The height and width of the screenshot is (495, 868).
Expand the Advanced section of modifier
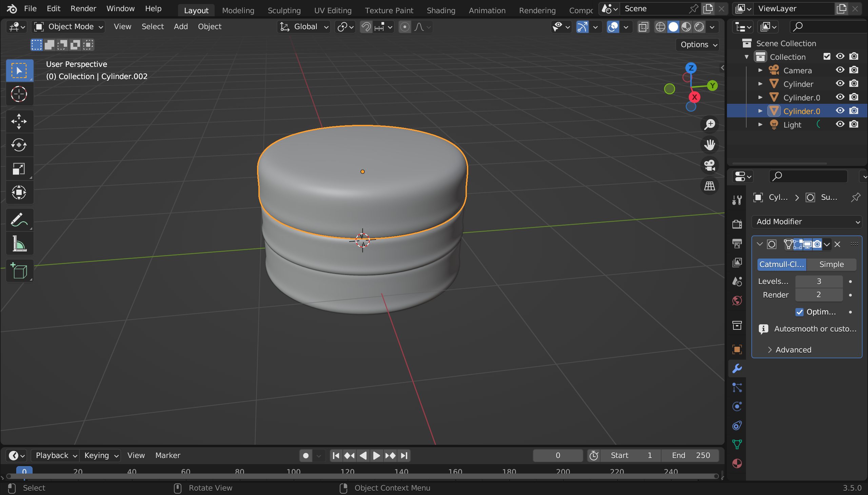pyautogui.click(x=790, y=350)
